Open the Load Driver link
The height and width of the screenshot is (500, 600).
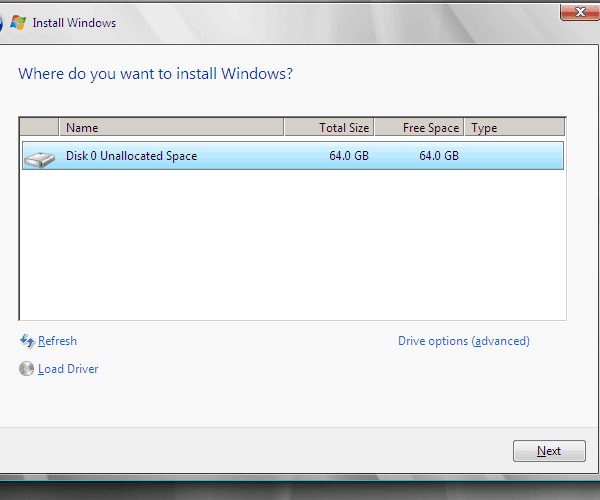pyautogui.click(x=68, y=369)
